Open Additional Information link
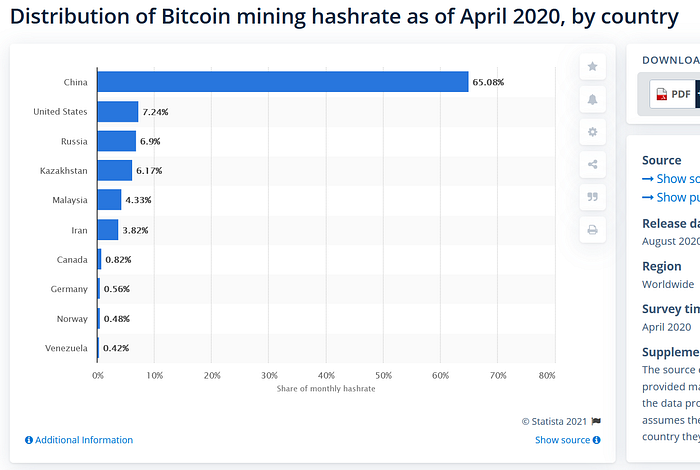 click(x=79, y=440)
